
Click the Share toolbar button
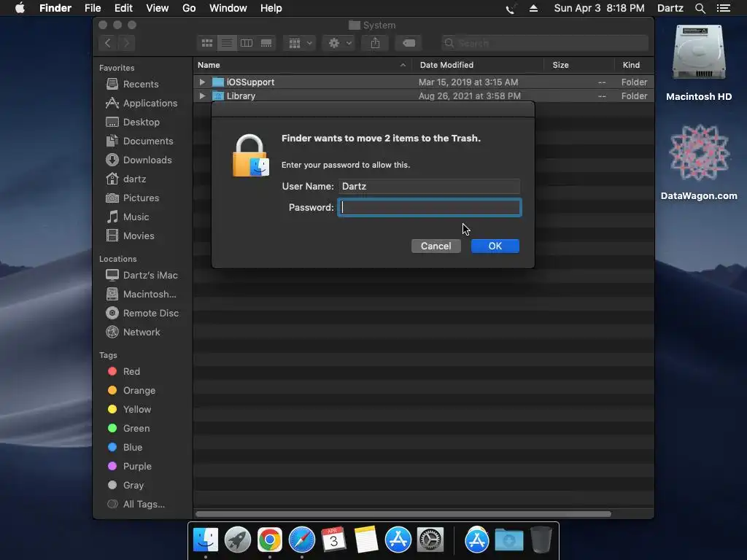coord(376,43)
